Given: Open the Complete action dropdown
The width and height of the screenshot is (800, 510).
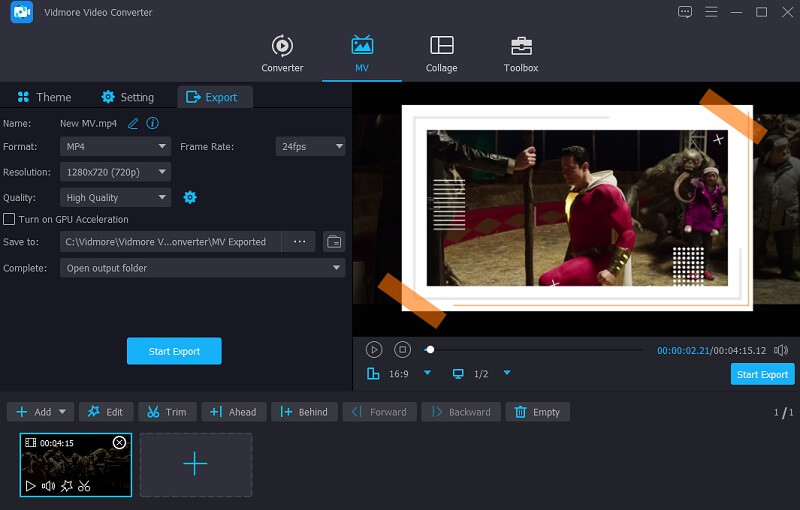Looking at the screenshot, I should point(203,268).
